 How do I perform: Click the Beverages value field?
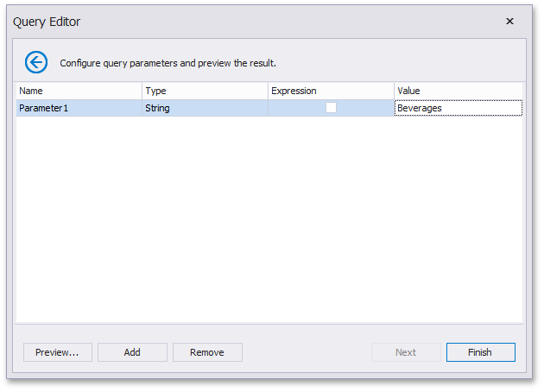coord(458,108)
